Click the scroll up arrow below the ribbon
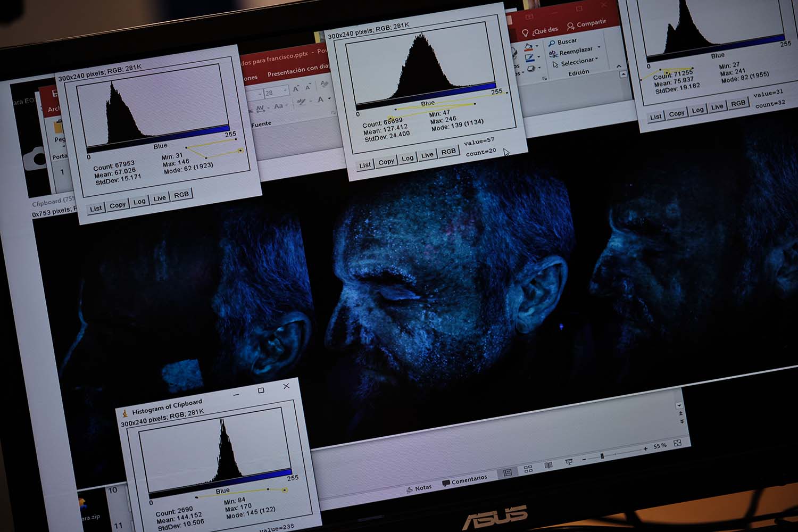The height and width of the screenshot is (532, 798). click(623, 74)
